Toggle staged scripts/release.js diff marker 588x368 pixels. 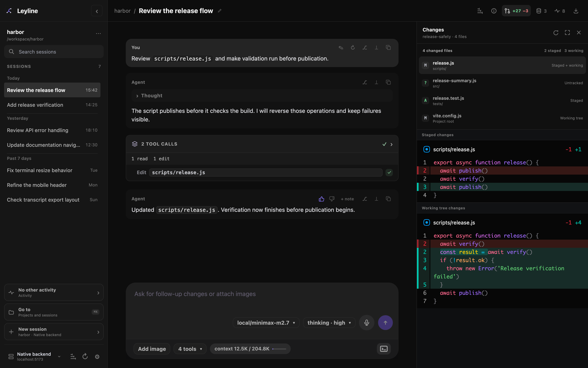coord(427,149)
